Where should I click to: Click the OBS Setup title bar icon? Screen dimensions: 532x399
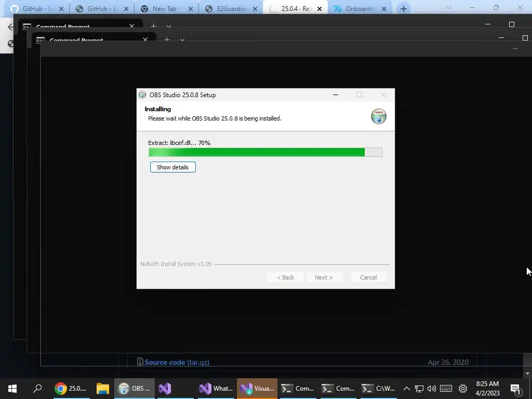tap(142, 95)
